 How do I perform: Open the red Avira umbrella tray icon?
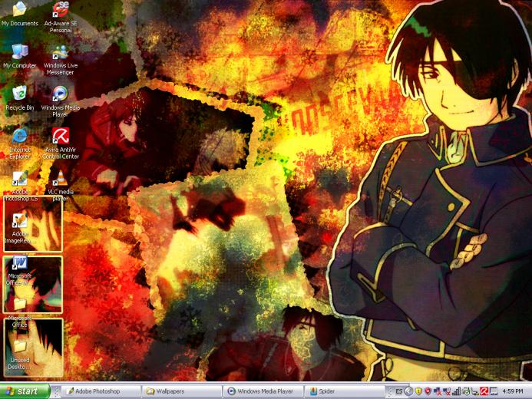(x=484, y=391)
